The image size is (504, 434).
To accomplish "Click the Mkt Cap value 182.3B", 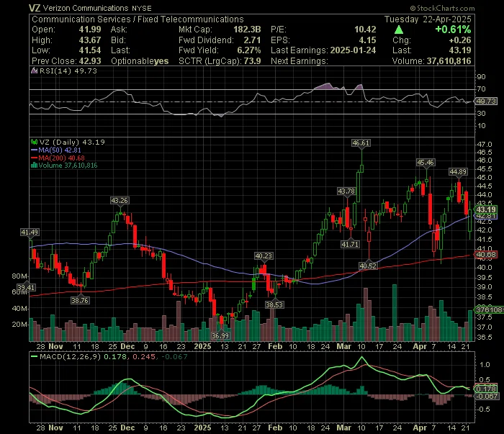I will tap(247, 30).
